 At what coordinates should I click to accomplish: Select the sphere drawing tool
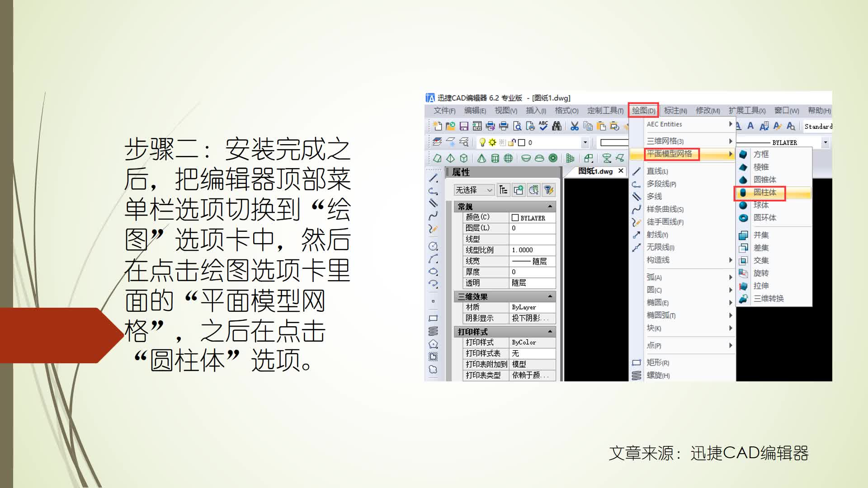509,158
